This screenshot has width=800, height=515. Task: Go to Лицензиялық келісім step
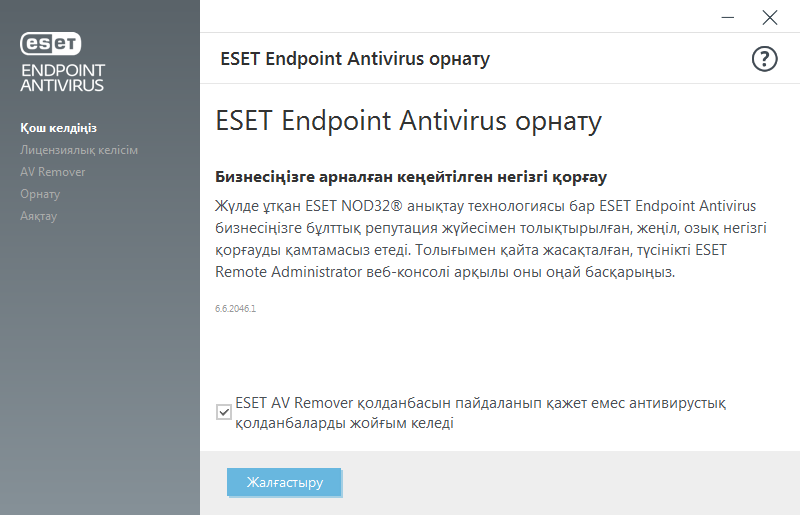click(x=79, y=150)
